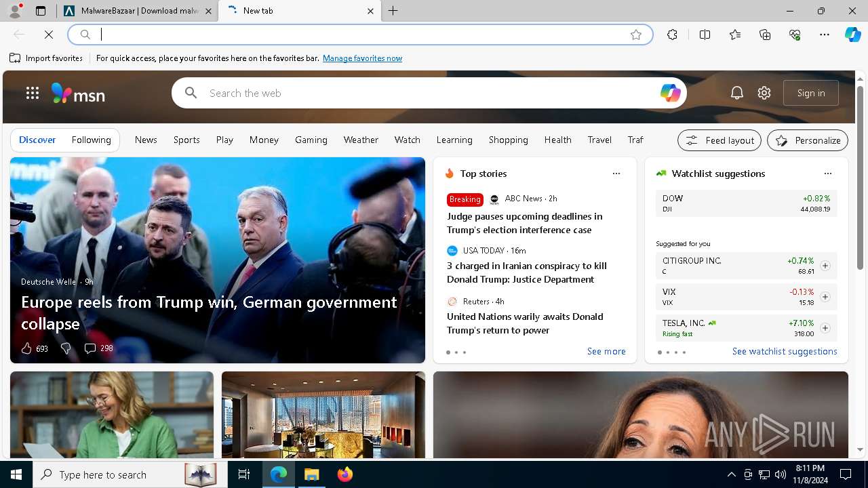The height and width of the screenshot is (488, 868).
Task: Open the Feed layout options
Action: (719, 140)
